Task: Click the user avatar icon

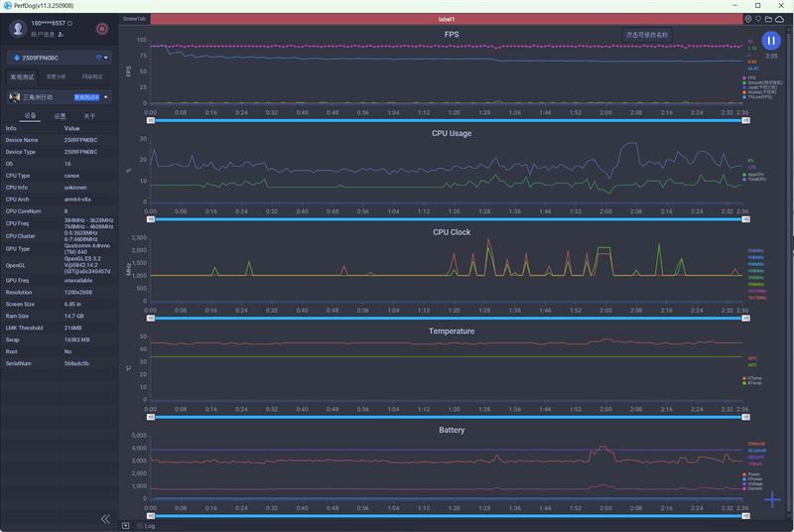Action: (x=17, y=29)
